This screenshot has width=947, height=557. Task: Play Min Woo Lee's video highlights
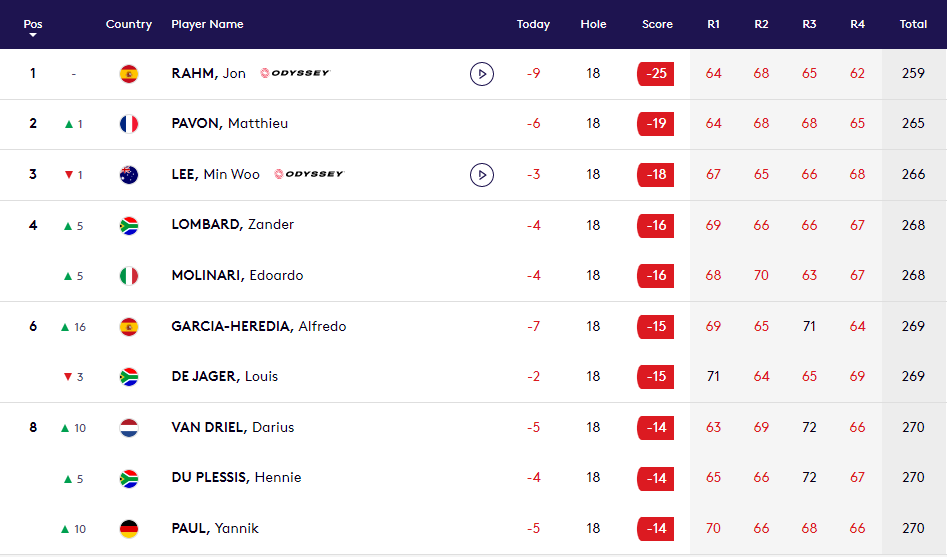click(x=482, y=175)
